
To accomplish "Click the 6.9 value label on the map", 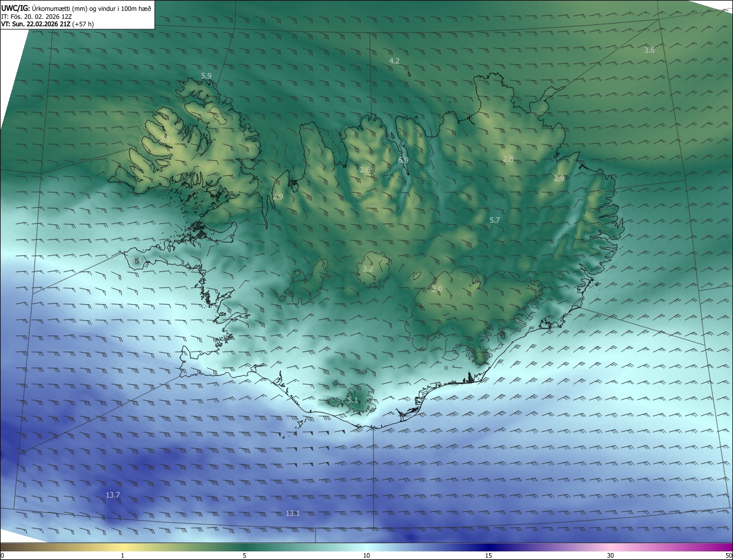I will point(403,160).
